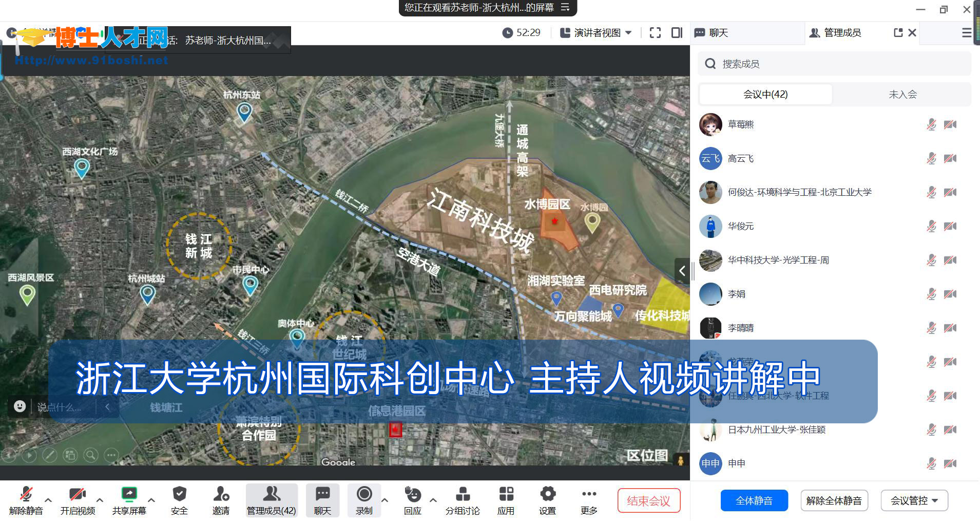This screenshot has height=521, width=980.
Task: Expand recording options arrow next to 录制
Action: pyautogui.click(x=385, y=499)
